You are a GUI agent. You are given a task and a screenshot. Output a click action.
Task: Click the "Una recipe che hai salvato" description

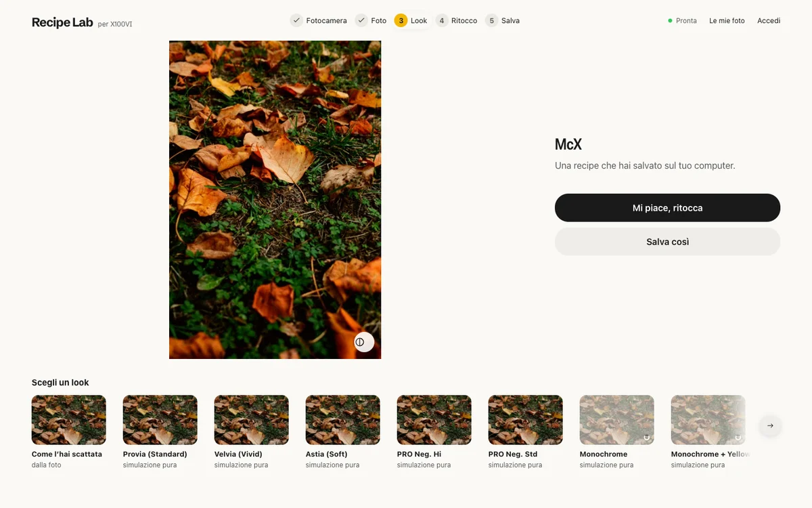coord(645,165)
